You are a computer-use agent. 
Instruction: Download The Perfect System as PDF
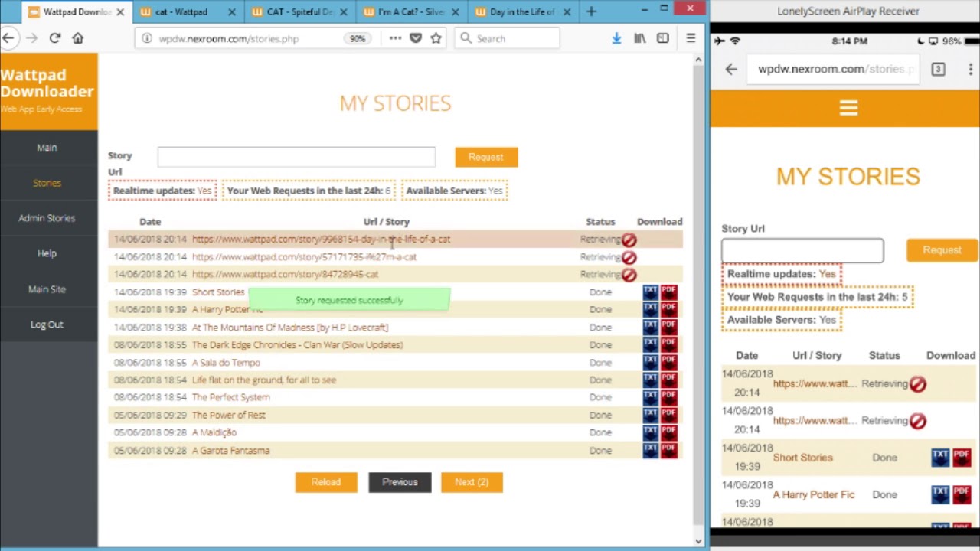pyautogui.click(x=668, y=397)
